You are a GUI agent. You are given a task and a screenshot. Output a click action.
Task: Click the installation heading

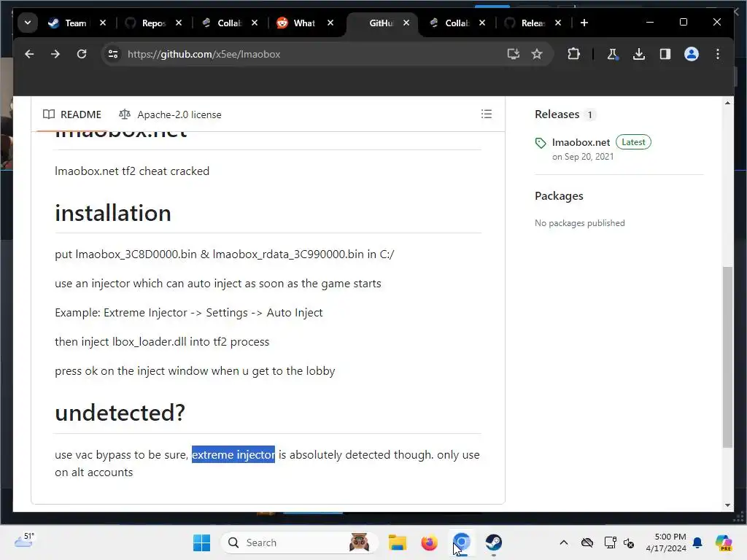[x=113, y=213]
